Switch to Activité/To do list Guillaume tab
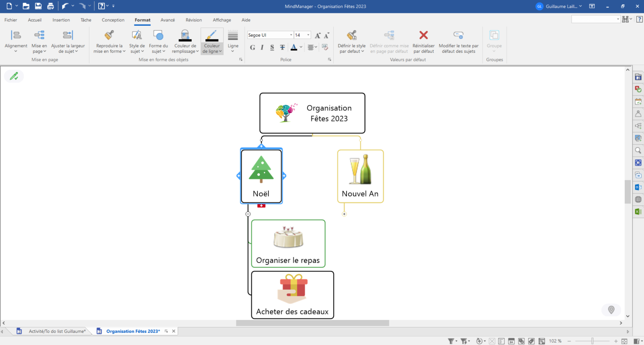The image size is (644, 345). pos(57,331)
